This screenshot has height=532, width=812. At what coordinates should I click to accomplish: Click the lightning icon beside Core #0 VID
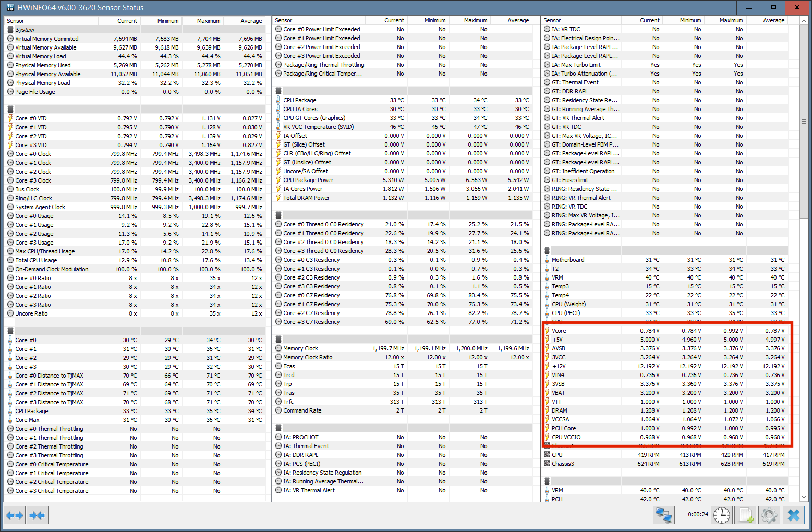tap(10, 118)
